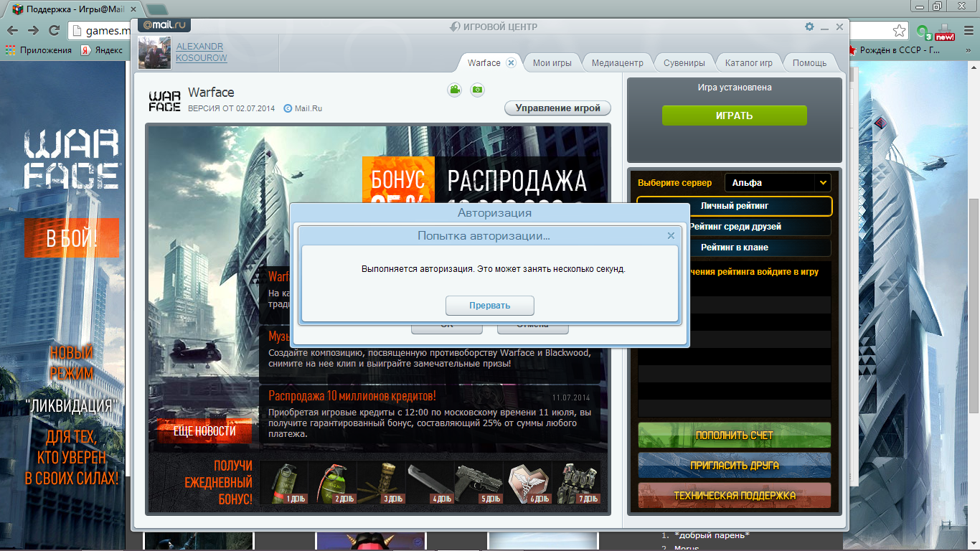Click ПОПОЛНИТЬ СЧЕТ button

point(735,435)
